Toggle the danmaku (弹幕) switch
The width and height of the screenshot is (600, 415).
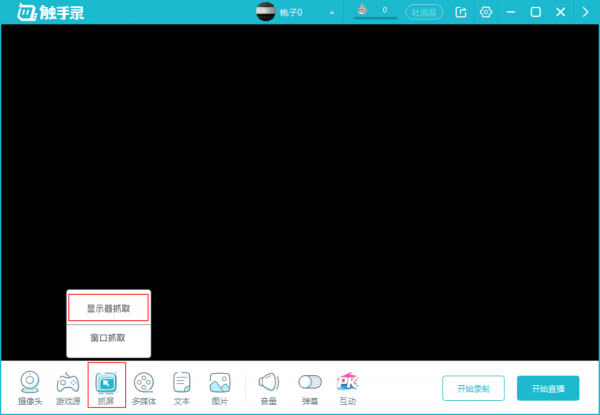310,381
